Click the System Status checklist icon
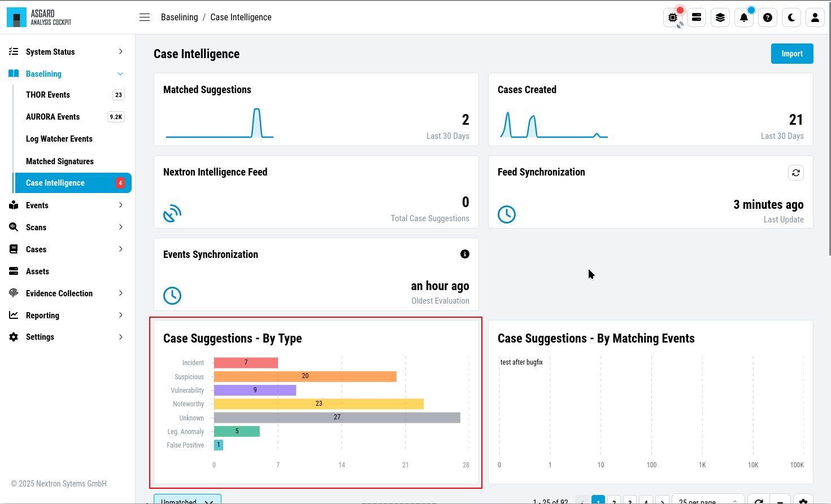 coord(14,51)
